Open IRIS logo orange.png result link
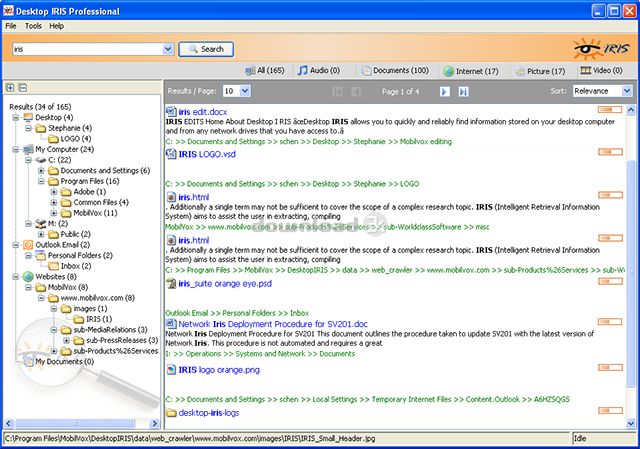 pyautogui.click(x=219, y=370)
